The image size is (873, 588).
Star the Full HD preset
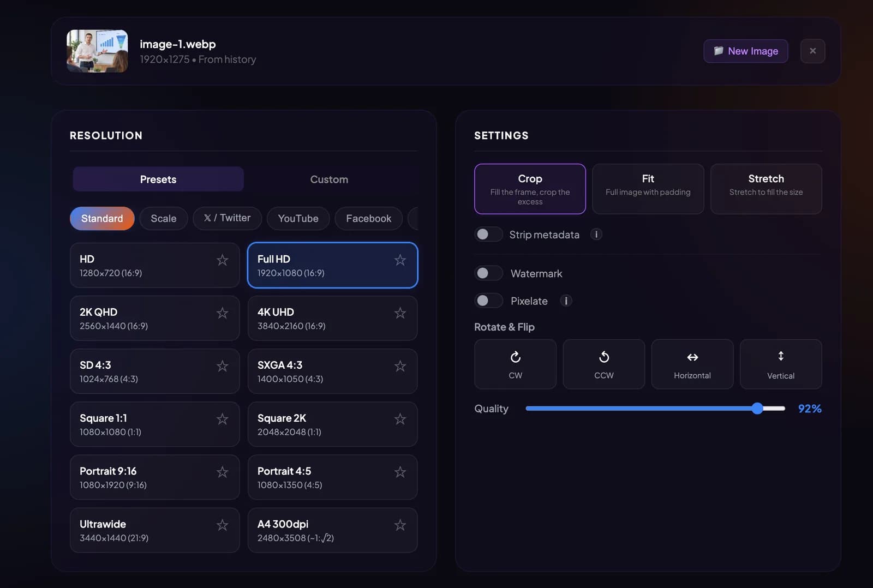pos(400,260)
